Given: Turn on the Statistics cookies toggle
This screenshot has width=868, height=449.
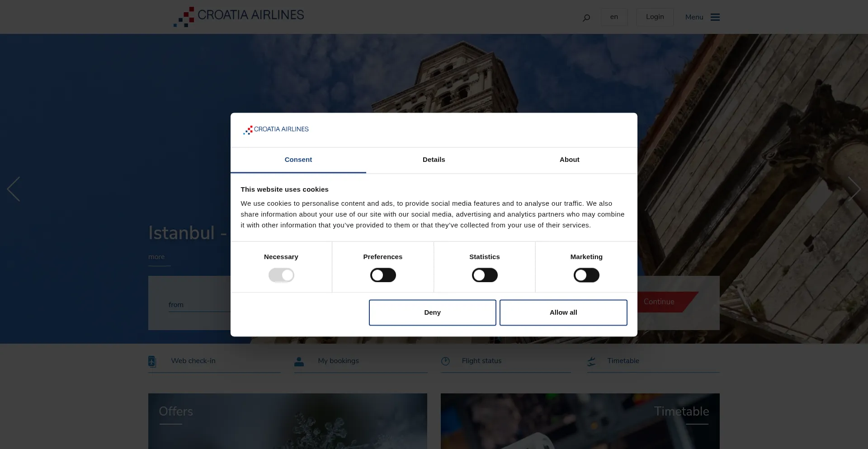Looking at the screenshot, I should click(485, 275).
